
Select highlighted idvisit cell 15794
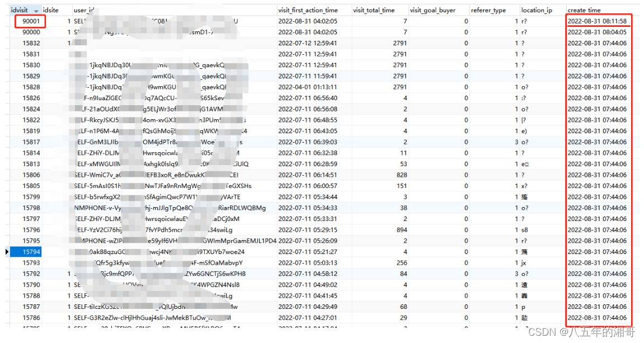click(26, 252)
